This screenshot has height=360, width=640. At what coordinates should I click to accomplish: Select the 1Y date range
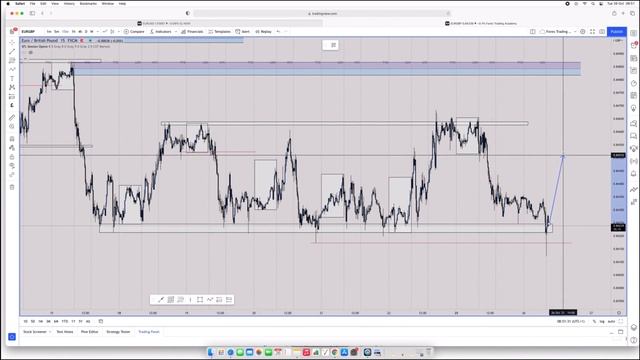(73, 322)
